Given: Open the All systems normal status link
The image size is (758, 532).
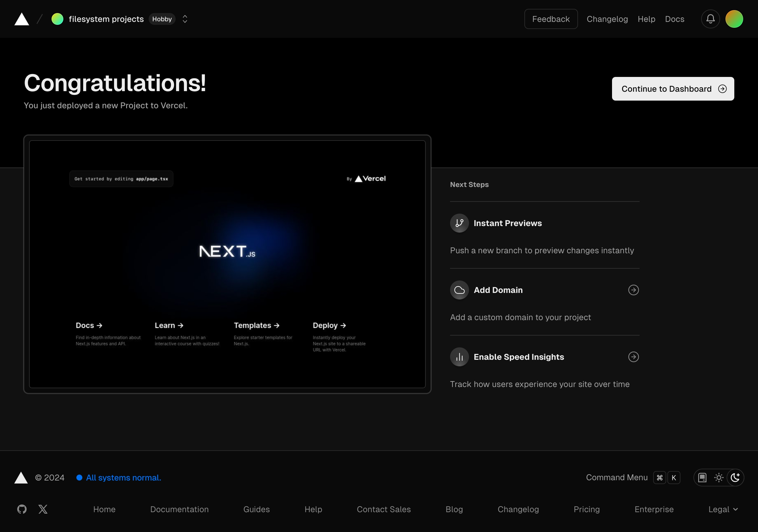Looking at the screenshot, I should click(119, 478).
